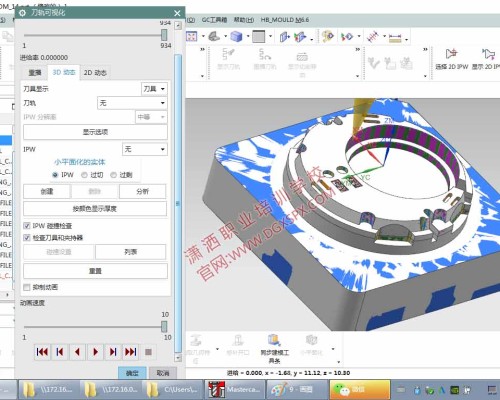Click the gray part orientation view icon

coord(214,36)
